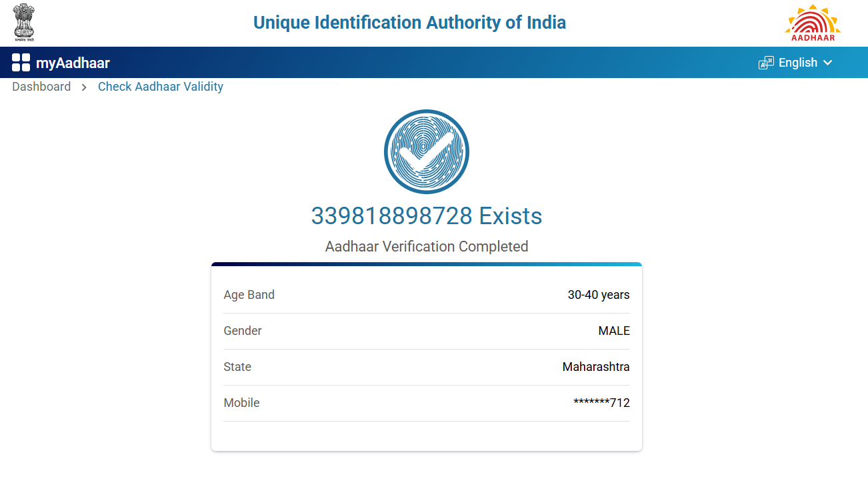Click the Maharashtra state value
868x495 pixels.
[x=596, y=367]
